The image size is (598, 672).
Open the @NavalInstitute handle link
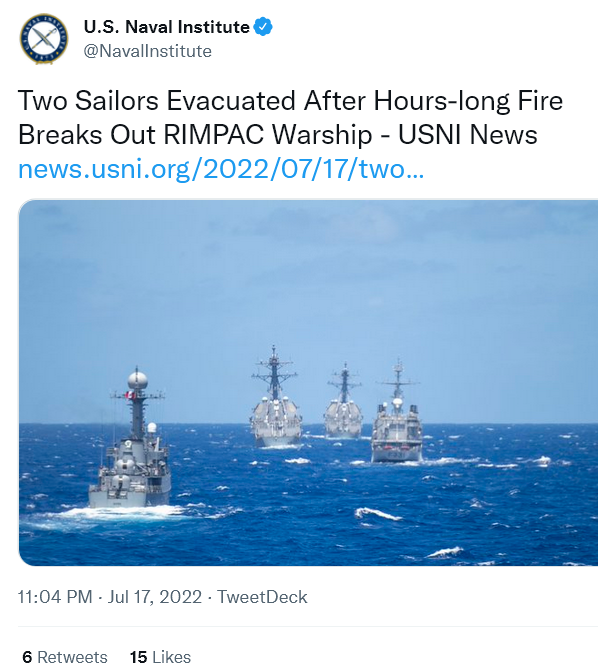click(x=147, y=51)
